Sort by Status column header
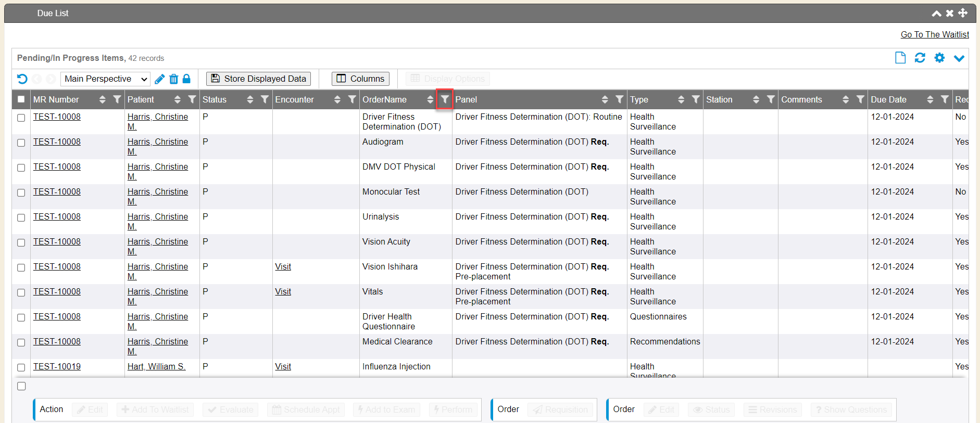980x423 pixels. click(x=215, y=99)
